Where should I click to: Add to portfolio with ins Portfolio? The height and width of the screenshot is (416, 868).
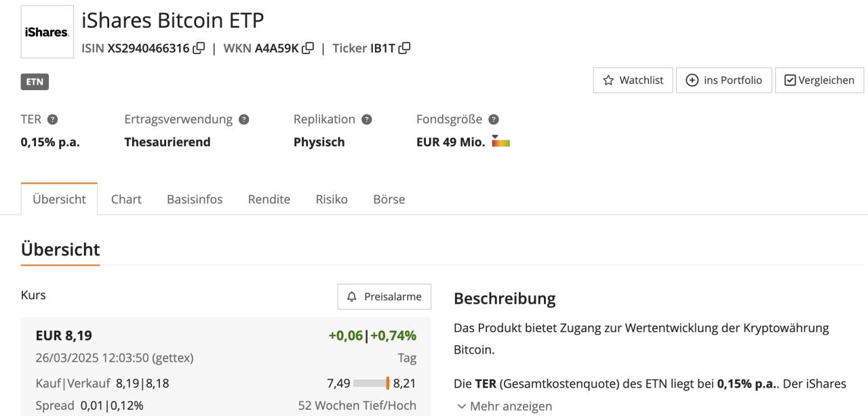(724, 80)
